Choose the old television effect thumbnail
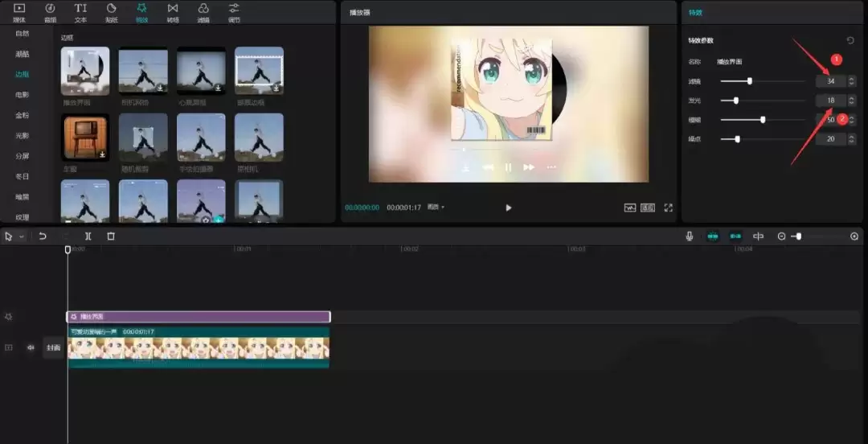Screen dimensions: 868x444 coord(84,138)
